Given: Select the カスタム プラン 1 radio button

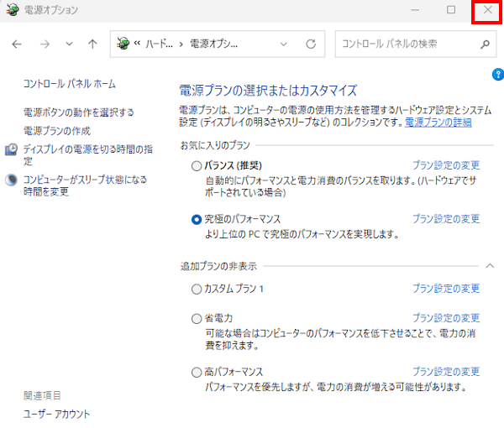Looking at the screenshot, I should coord(197,289).
